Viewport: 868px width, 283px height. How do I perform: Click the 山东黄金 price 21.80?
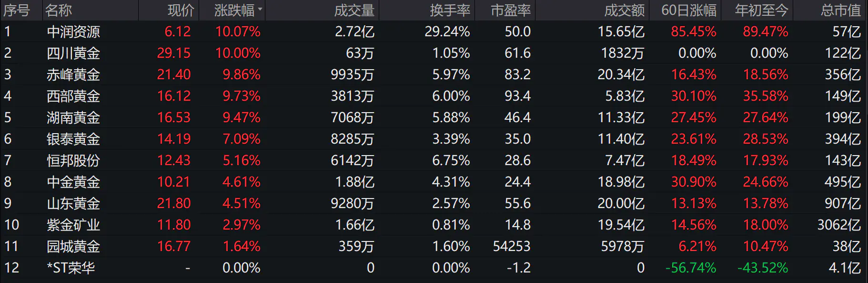pos(174,204)
